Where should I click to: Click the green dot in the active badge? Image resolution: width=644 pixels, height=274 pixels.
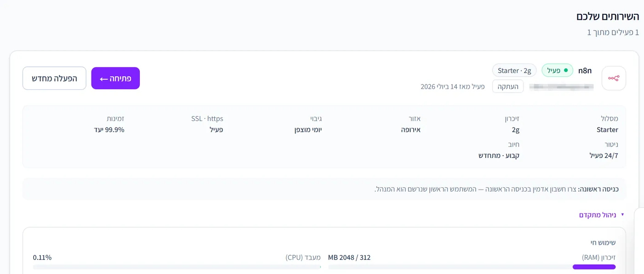pos(565,70)
